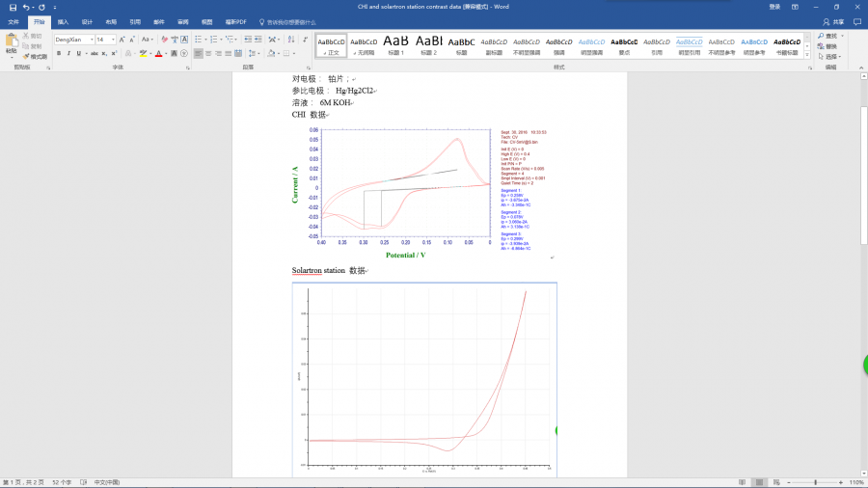Toggle subscript formatting
The image size is (868, 488).
click(x=104, y=54)
